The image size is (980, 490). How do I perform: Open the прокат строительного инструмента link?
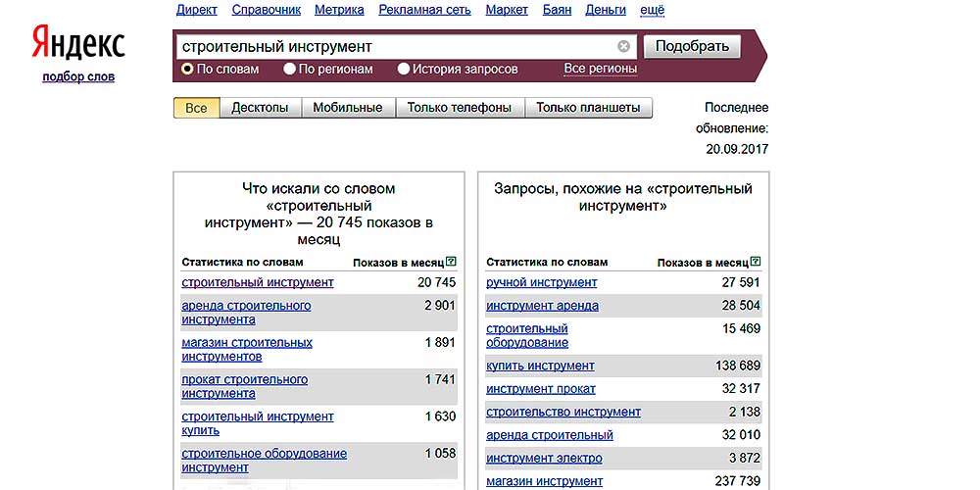click(x=244, y=386)
